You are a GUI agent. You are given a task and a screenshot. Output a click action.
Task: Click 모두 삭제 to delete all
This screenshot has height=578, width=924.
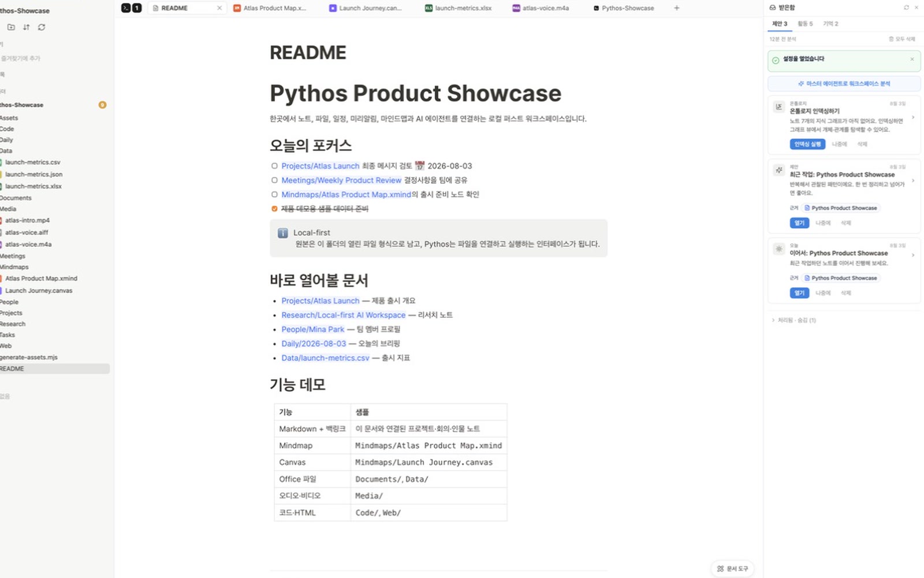pyautogui.click(x=901, y=39)
